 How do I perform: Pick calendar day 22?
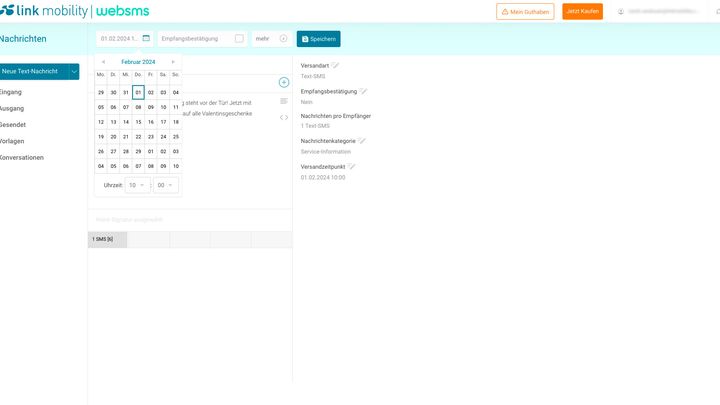pos(138,137)
